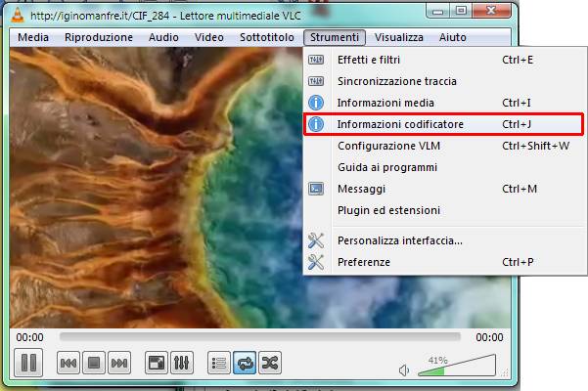Screen dimensions: 588x391
Task: Toggle loop repeat mode button
Action: (245, 363)
